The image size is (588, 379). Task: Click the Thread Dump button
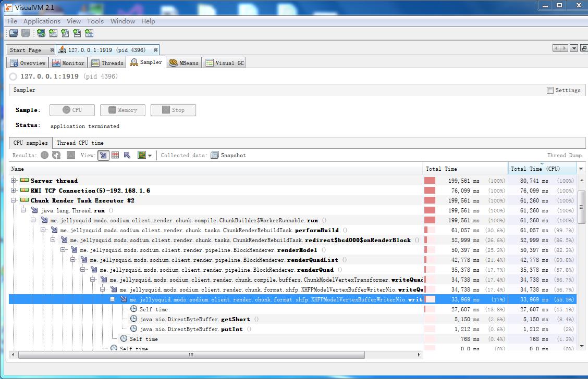[x=565, y=155]
